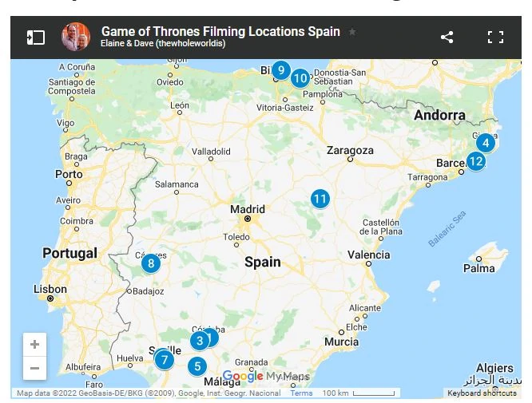Open the Terms link
Image resolution: width=532 pixels, height=403 pixels.
[301, 393]
